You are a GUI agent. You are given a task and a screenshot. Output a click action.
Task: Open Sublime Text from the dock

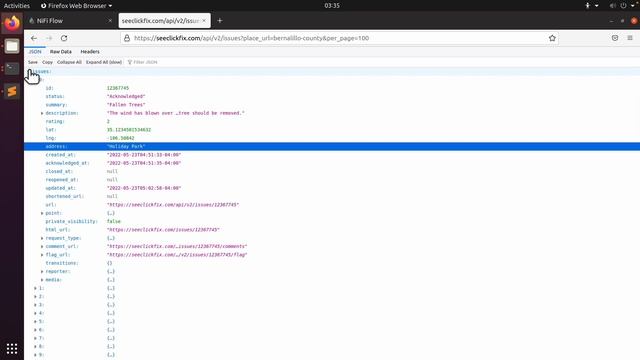[12, 91]
